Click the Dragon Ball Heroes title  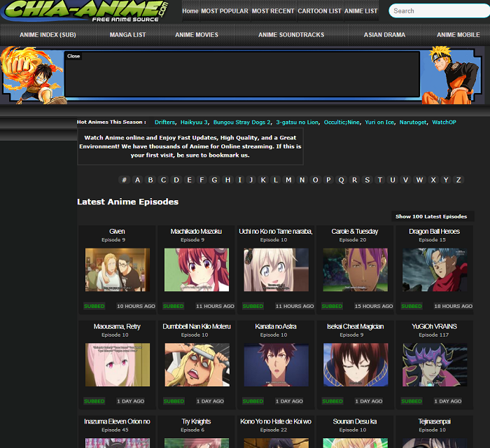[434, 232]
